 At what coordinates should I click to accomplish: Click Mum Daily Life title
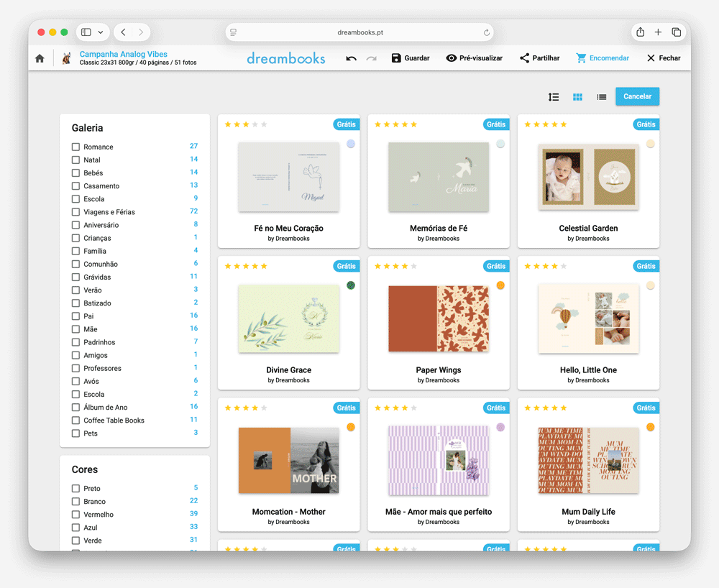[588, 512]
